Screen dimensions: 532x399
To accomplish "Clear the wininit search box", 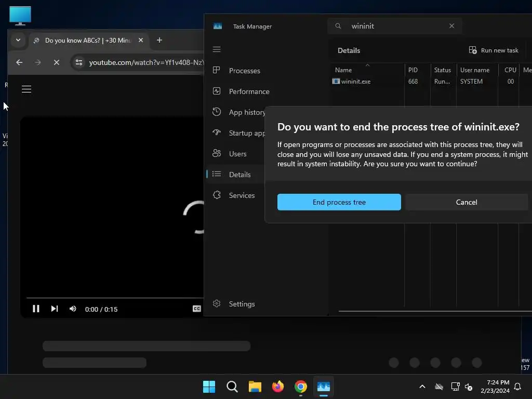I will [x=451, y=26].
